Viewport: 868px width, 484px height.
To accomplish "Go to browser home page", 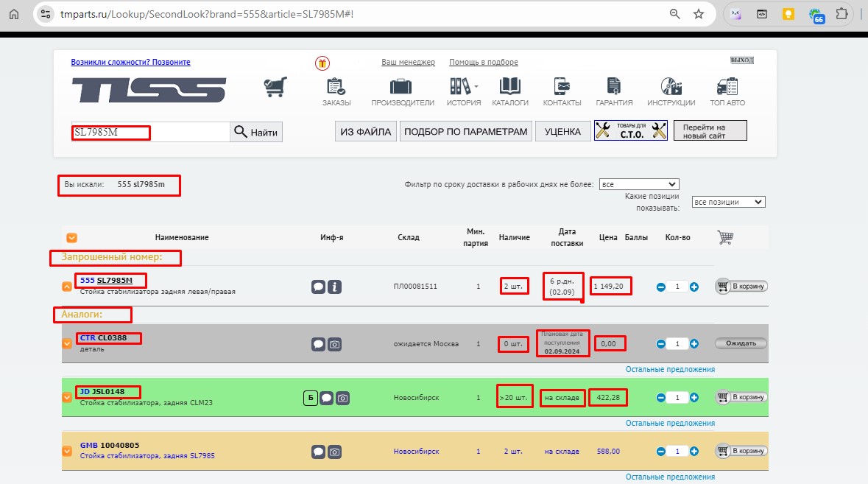I will [x=14, y=14].
